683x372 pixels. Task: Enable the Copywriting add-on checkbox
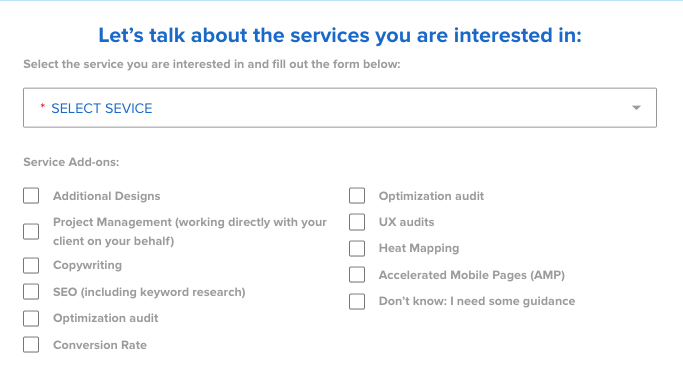tap(31, 265)
